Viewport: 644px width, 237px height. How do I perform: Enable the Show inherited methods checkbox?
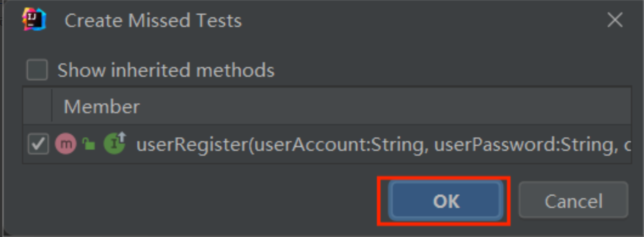[37, 70]
